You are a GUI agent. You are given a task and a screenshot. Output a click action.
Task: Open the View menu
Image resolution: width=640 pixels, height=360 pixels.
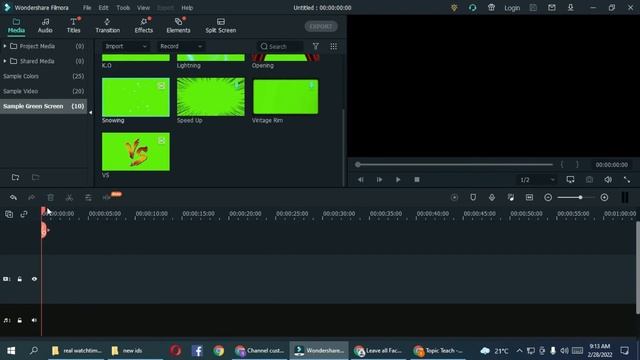point(143,8)
